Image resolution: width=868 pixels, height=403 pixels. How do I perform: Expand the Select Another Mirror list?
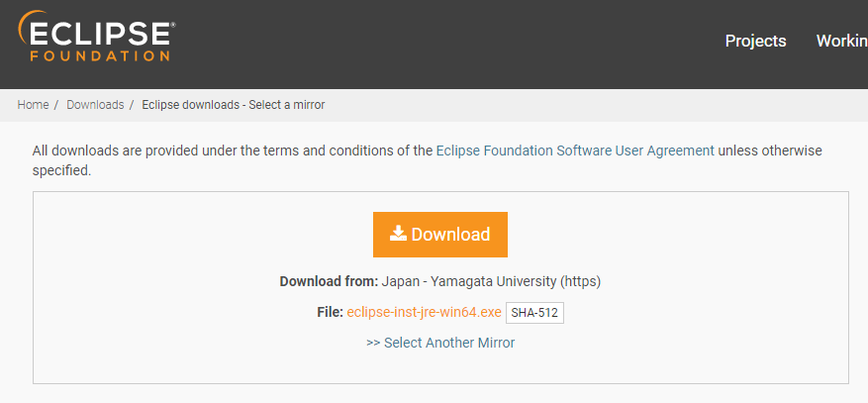tap(449, 343)
